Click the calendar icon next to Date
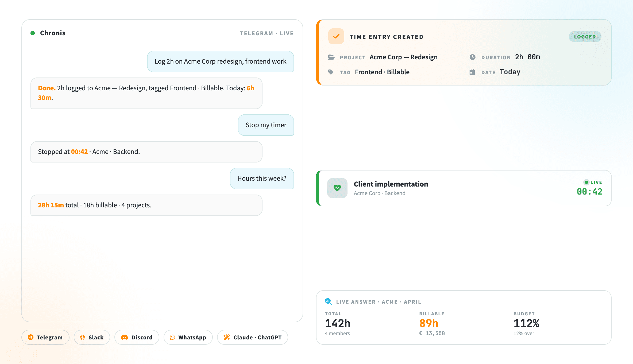 click(472, 72)
